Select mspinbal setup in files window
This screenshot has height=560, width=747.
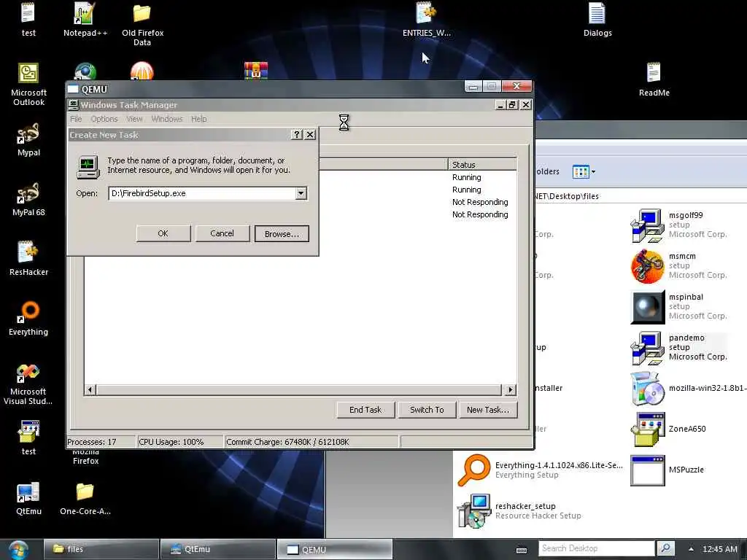pyautogui.click(x=679, y=307)
